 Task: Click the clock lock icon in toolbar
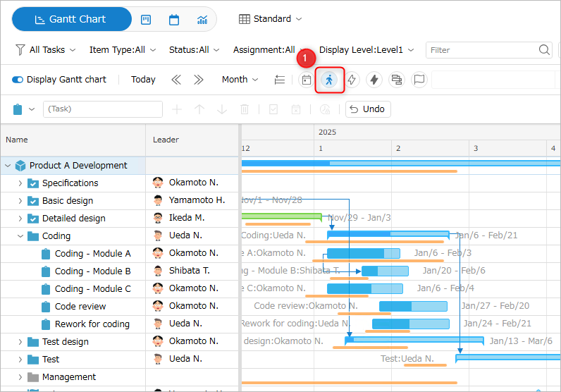325,109
